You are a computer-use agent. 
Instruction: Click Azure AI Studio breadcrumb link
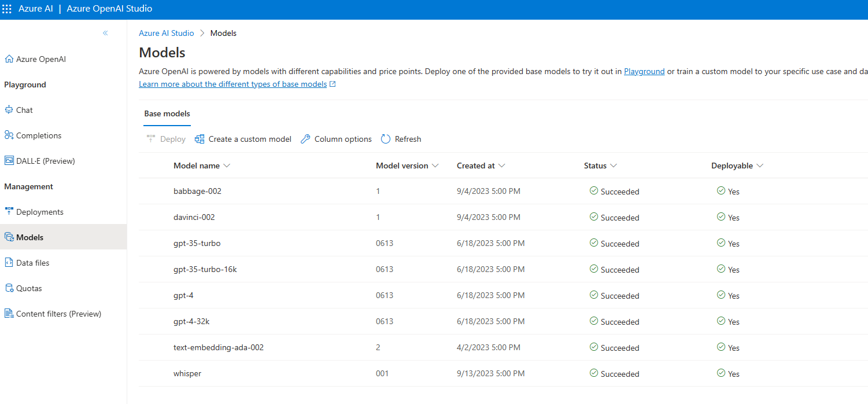pos(167,33)
